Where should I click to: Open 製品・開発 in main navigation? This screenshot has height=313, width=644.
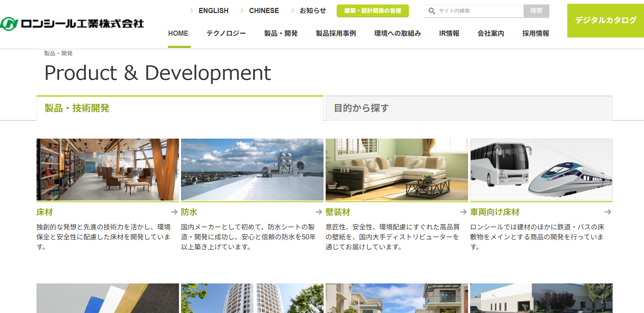click(x=281, y=33)
